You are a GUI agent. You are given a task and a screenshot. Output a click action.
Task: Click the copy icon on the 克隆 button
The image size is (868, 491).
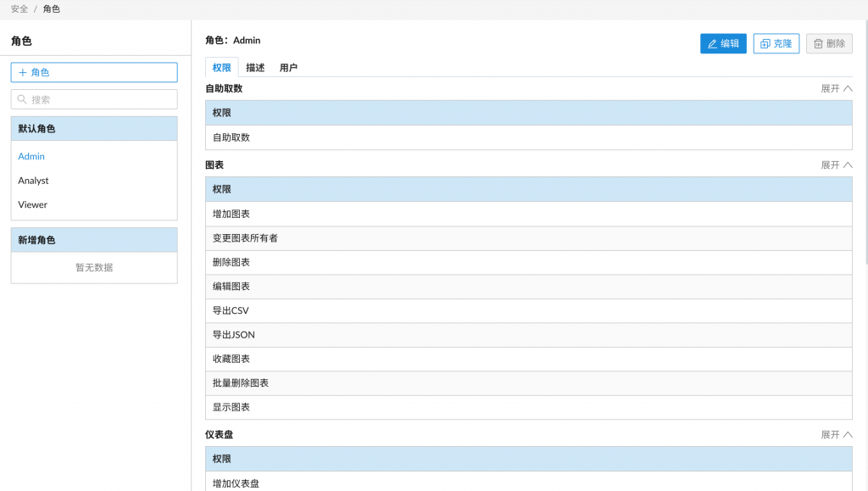click(765, 44)
